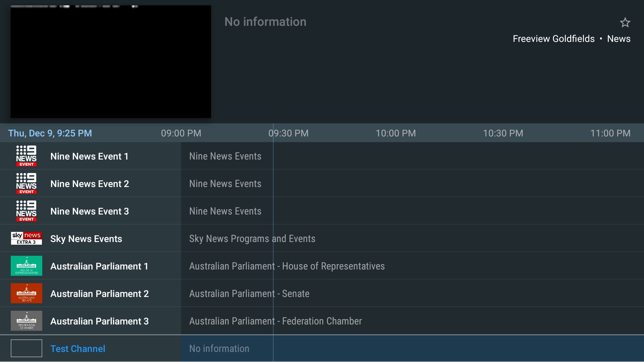644x362 pixels.
Task: Click the Federation Chamber channel logo
Action: (26, 321)
